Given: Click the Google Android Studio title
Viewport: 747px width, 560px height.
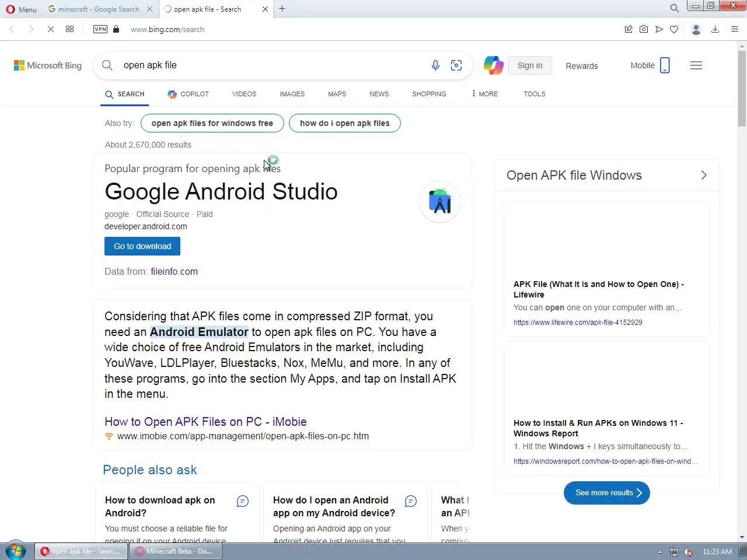Looking at the screenshot, I should pos(221,191).
